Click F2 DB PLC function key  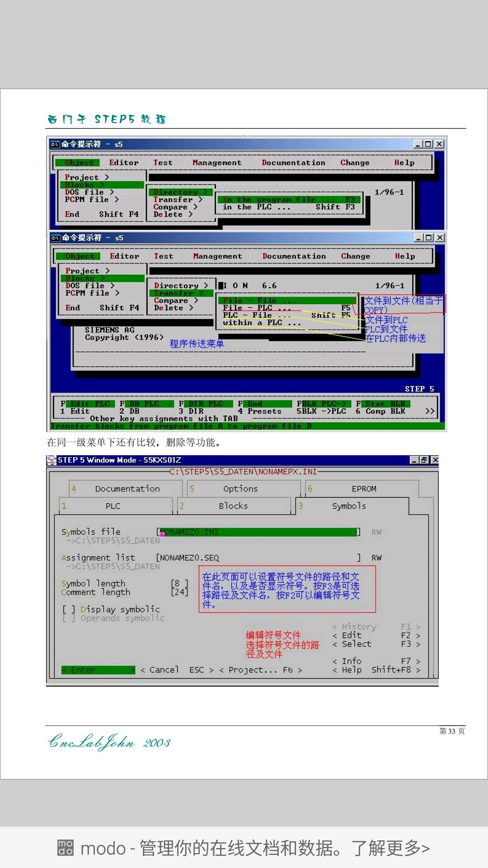tap(146, 407)
